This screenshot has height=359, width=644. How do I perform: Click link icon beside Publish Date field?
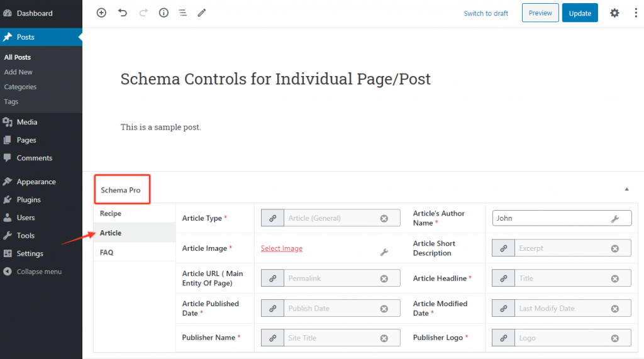(273, 308)
